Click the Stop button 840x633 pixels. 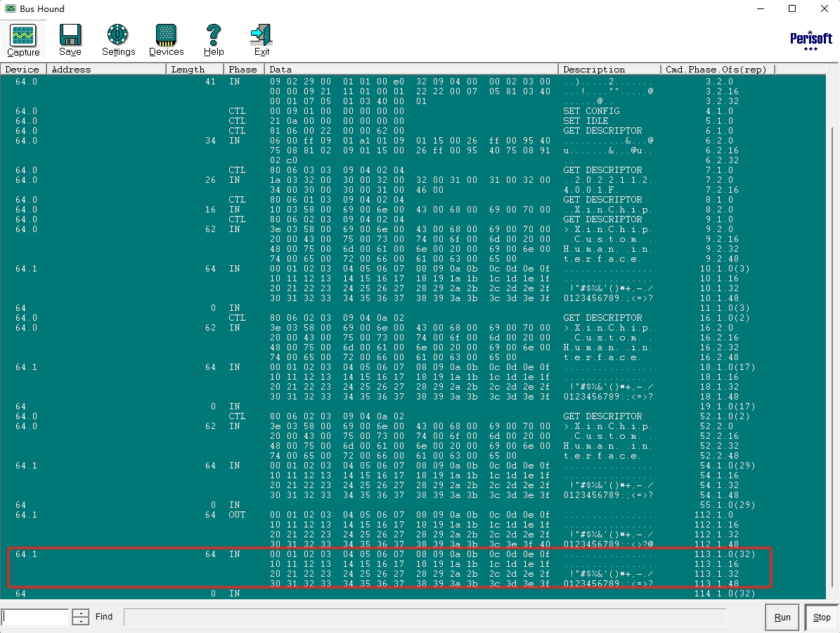(821, 617)
